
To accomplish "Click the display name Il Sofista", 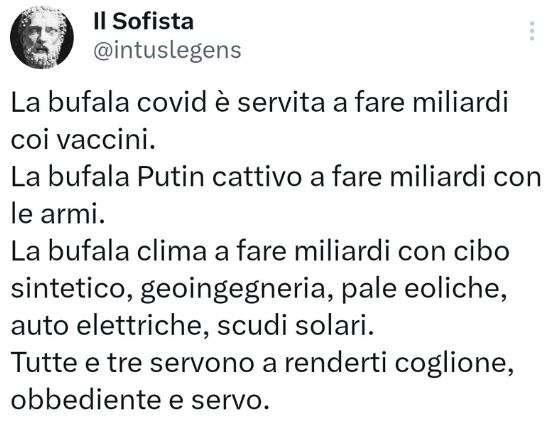I will point(144,21).
